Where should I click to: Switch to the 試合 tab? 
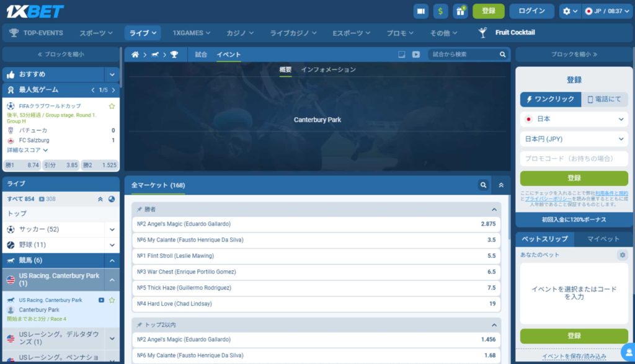tap(201, 54)
